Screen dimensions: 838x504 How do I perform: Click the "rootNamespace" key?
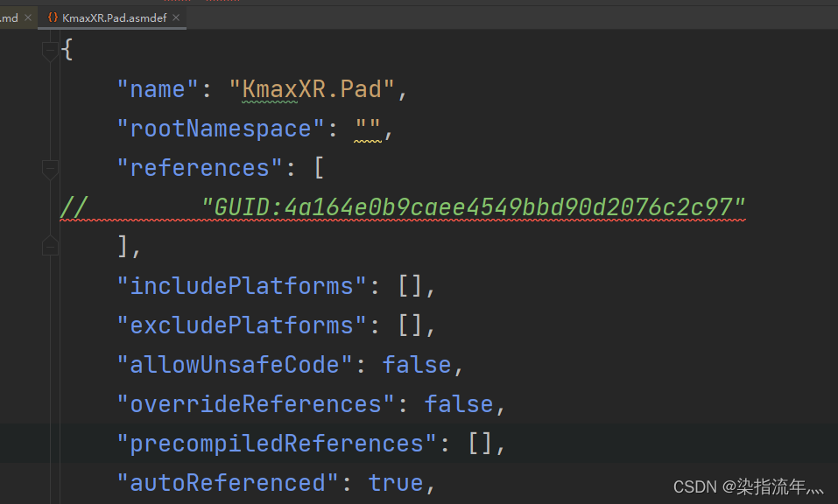(x=220, y=129)
